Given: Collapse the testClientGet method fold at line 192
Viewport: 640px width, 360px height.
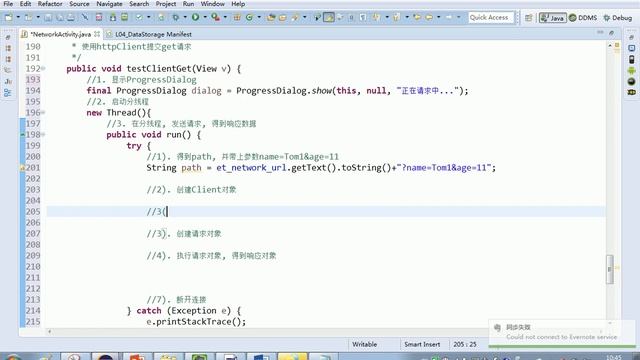Looking at the screenshot, I should click(x=43, y=69).
